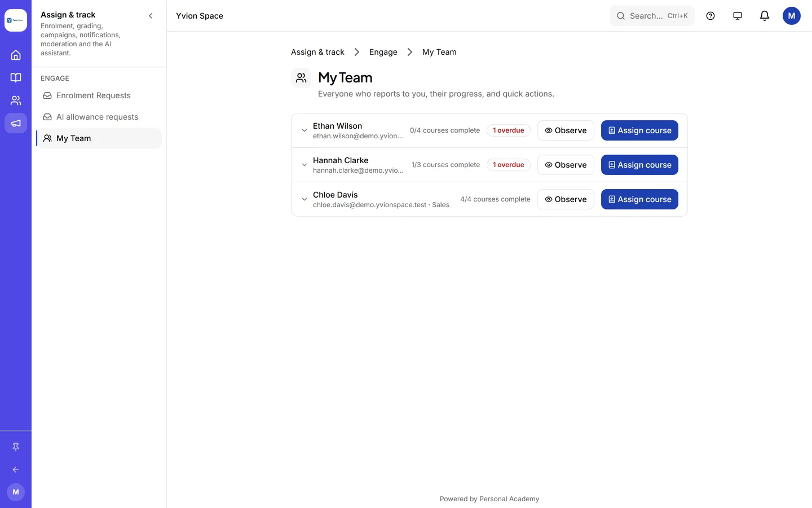Click Chloe Davis's name
This screenshot has height=508, width=812.
pyautogui.click(x=335, y=195)
